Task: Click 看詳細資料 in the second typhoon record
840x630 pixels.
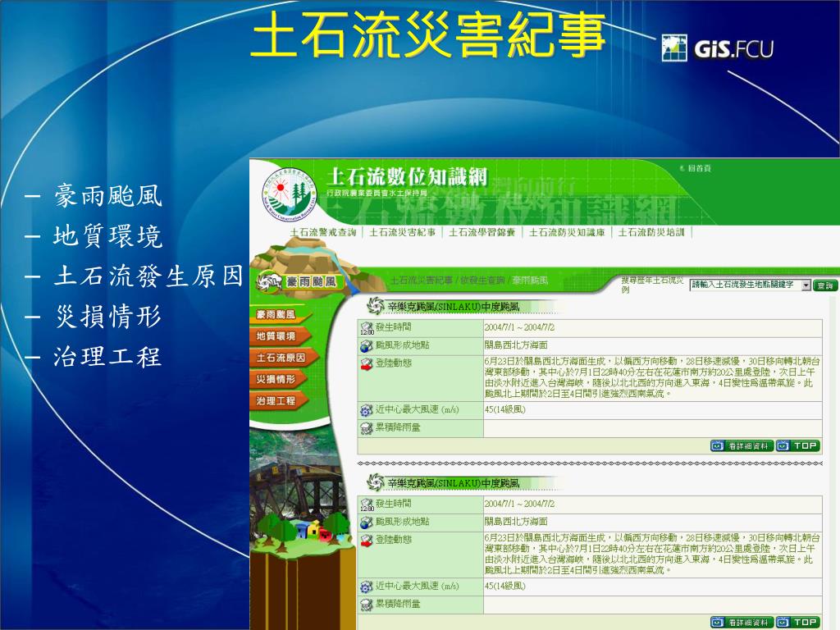Action: 742,622
